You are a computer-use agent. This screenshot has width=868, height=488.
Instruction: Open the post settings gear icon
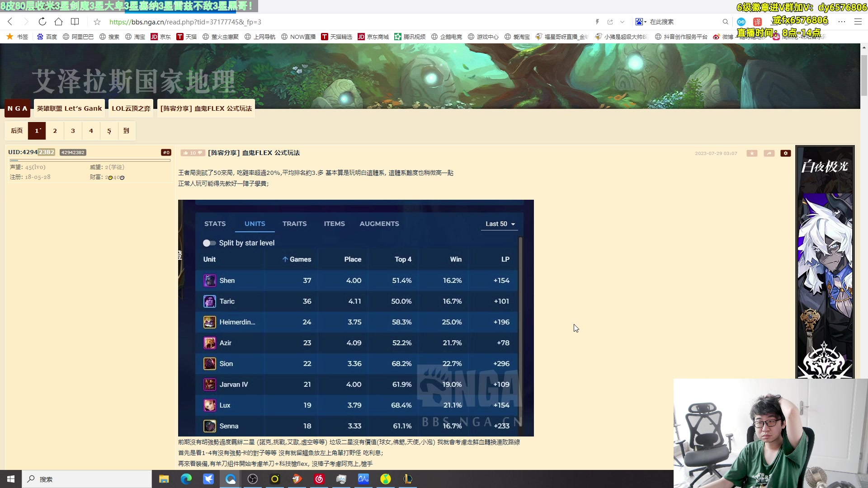point(786,153)
